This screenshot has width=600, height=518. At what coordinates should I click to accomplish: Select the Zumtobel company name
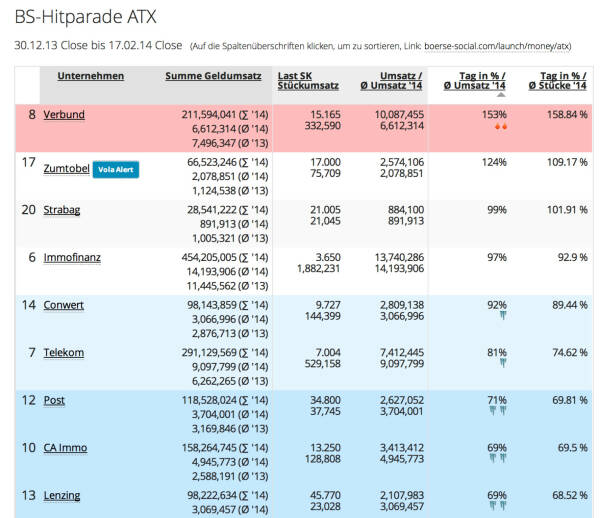tap(66, 169)
